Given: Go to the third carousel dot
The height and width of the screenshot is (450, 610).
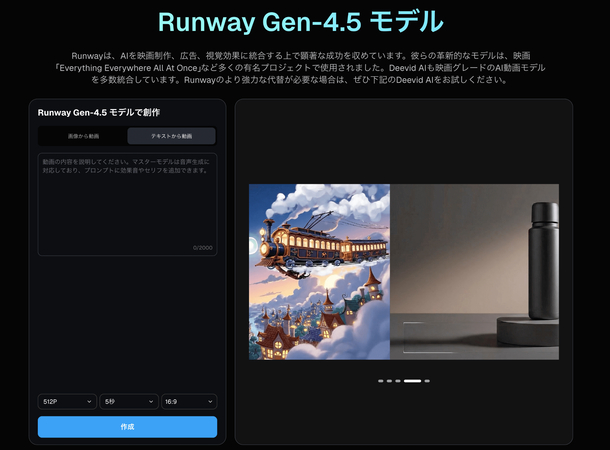Looking at the screenshot, I should pyautogui.click(x=398, y=381).
